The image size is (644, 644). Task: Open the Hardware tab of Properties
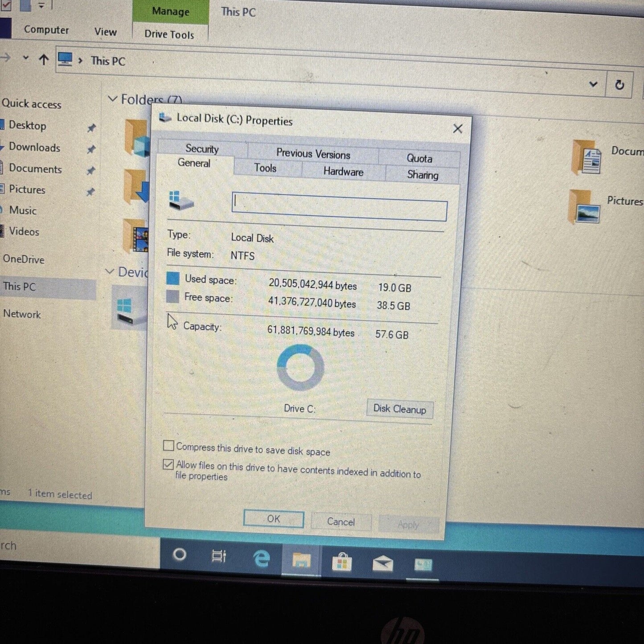(343, 172)
